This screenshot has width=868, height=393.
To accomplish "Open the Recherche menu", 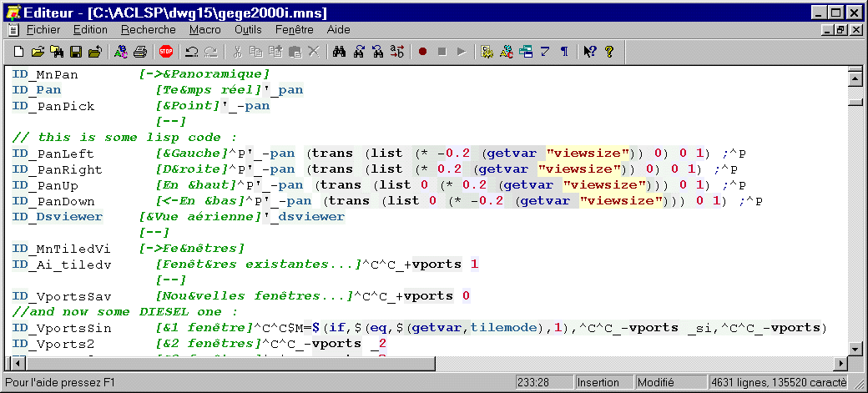I will 149,30.
